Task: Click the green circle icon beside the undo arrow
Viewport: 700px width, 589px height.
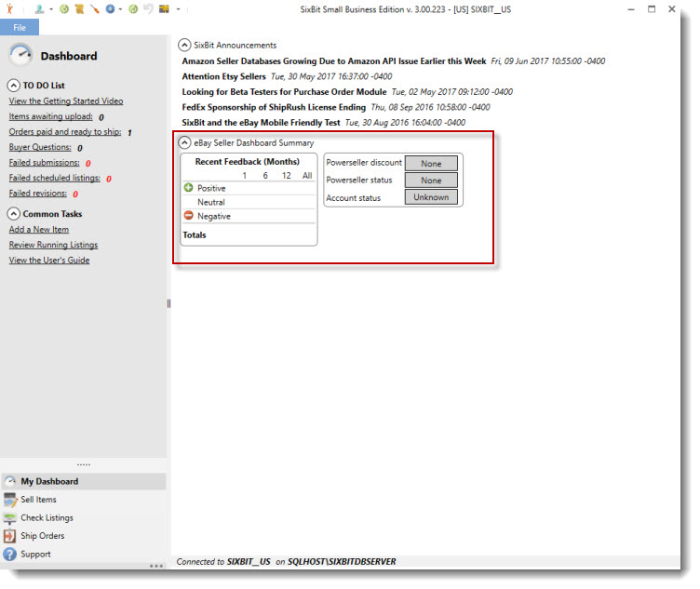Action: (x=133, y=8)
